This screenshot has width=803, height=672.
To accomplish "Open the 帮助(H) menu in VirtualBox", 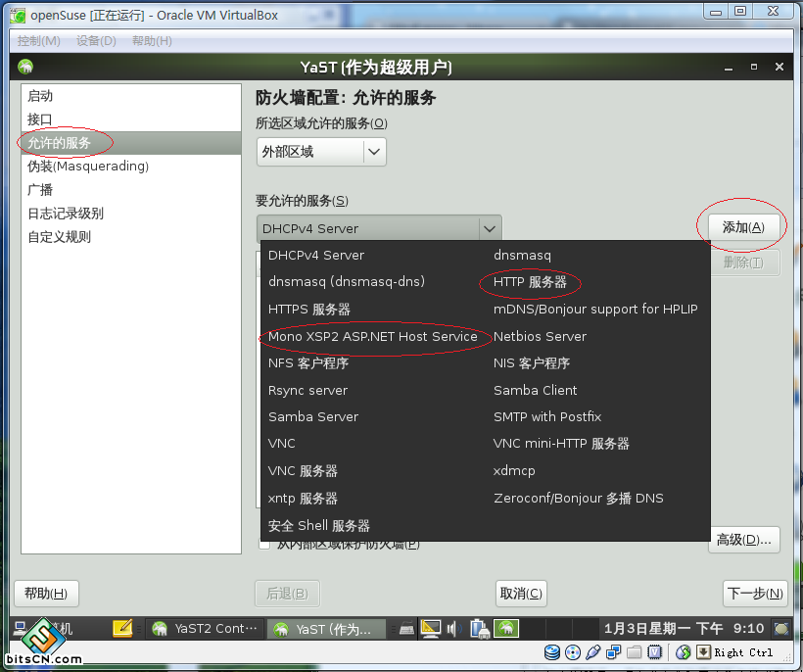I will pyautogui.click(x=152, y=40).
